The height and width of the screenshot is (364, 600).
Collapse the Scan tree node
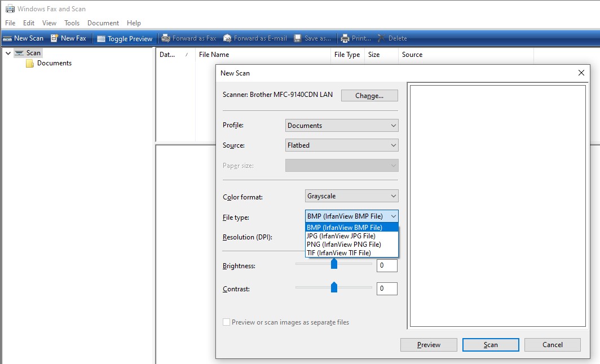(x=8, y=53)
